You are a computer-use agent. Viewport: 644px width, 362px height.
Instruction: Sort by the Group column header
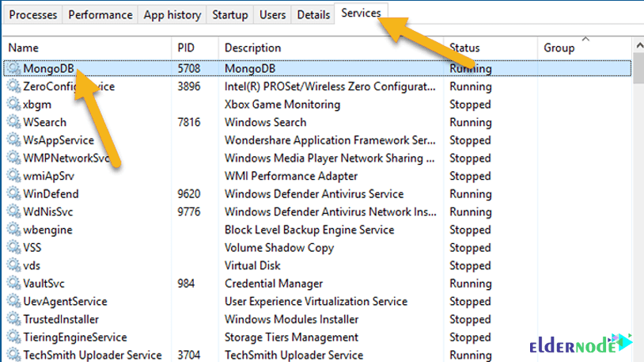click(585, 48)
